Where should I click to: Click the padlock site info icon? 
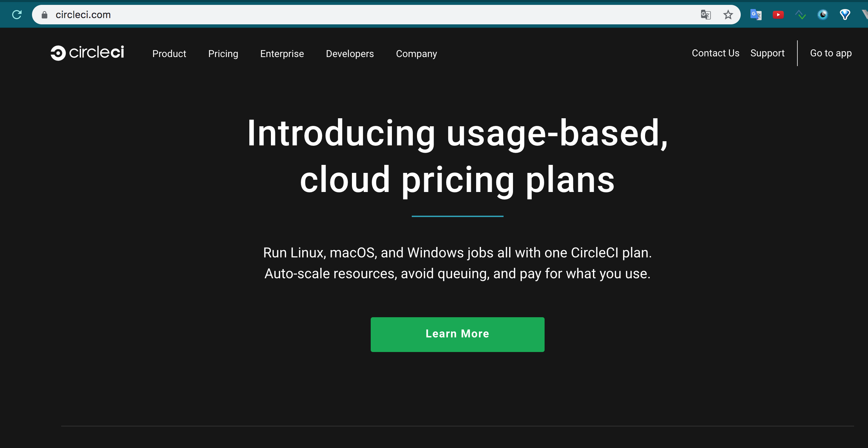pyautogui.click(x=45, y=15)
